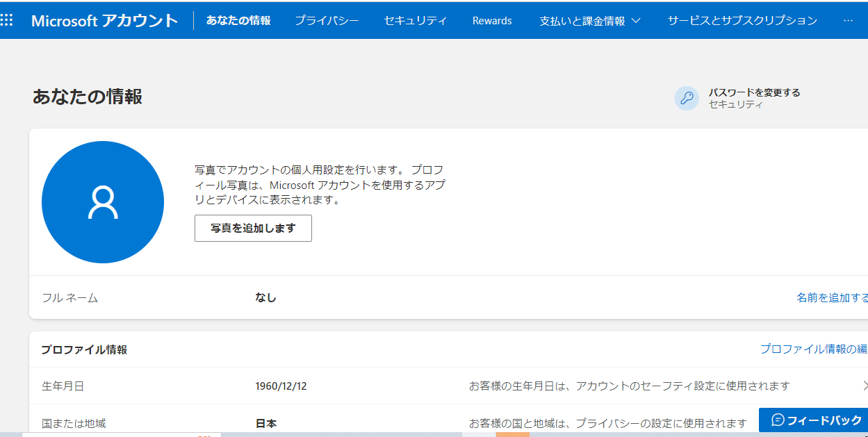Viewport: 868px width, 437px height.
Task: Click the なし full name value
Action: (265, 297)
